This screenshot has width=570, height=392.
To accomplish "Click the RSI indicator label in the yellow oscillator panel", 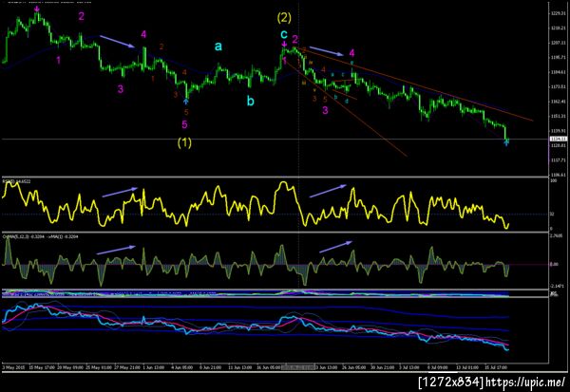I will [x=16, y=180].
